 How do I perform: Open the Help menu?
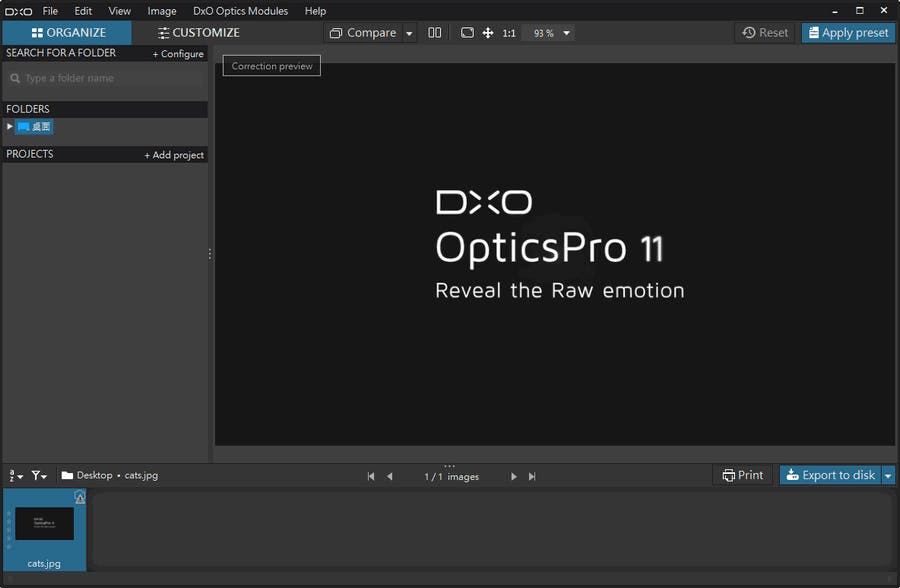(x=315, y=11)
